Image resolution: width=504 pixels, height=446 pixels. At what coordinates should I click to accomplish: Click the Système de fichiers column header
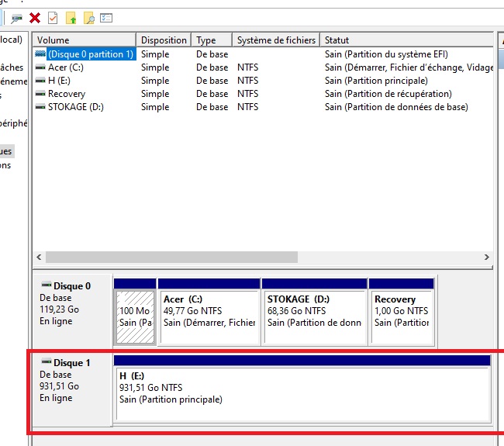point(276,40)
